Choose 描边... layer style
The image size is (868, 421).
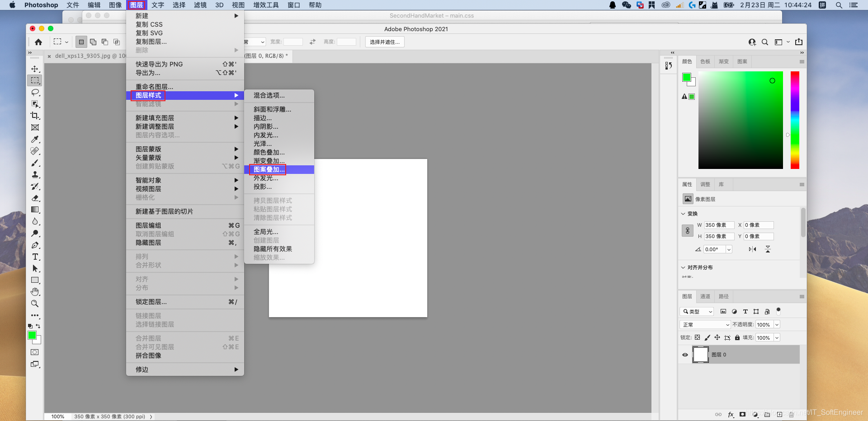(x=279, y=118)
